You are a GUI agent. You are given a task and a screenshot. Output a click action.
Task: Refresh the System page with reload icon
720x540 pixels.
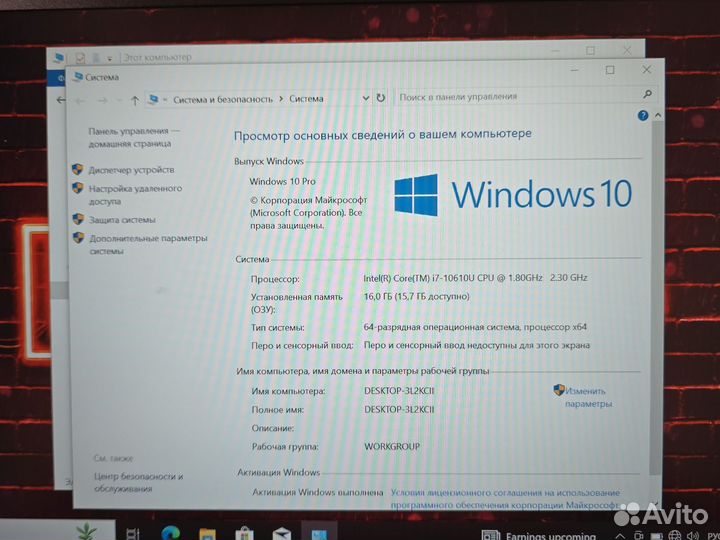381,98
